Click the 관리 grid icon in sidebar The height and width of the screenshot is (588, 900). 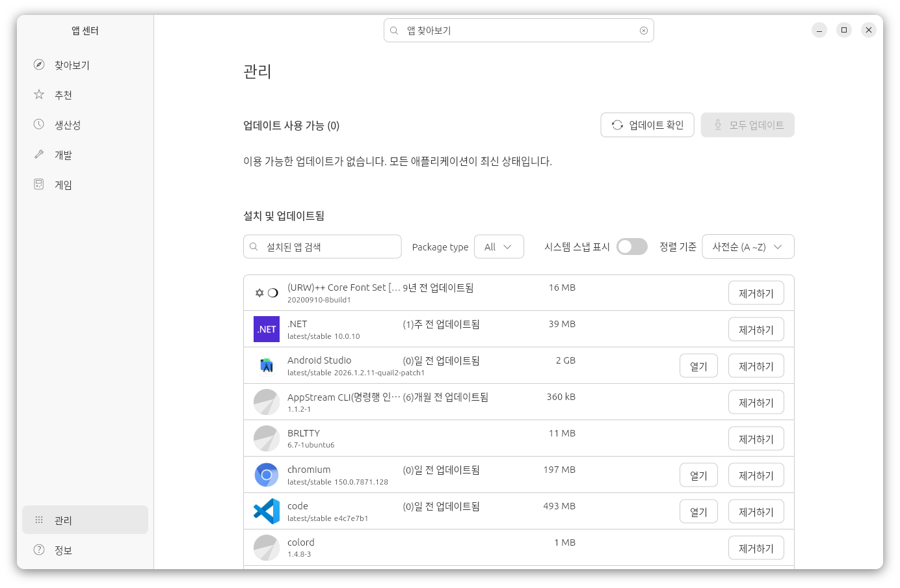point(39,520)
